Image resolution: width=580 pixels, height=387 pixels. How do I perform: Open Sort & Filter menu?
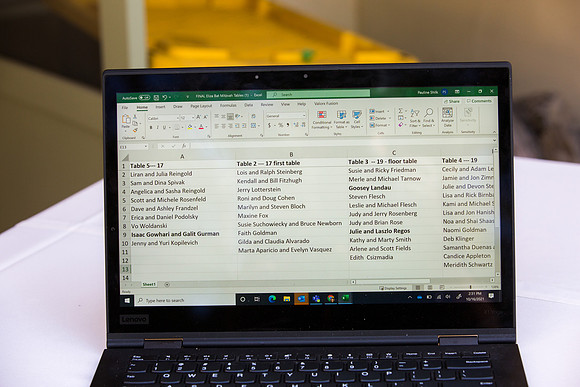415,118
